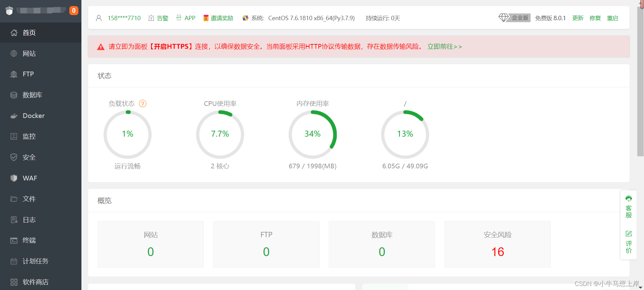Screen dimensions: 644x290
Task: Click the 修复 link
Action: tap(595, 18)
